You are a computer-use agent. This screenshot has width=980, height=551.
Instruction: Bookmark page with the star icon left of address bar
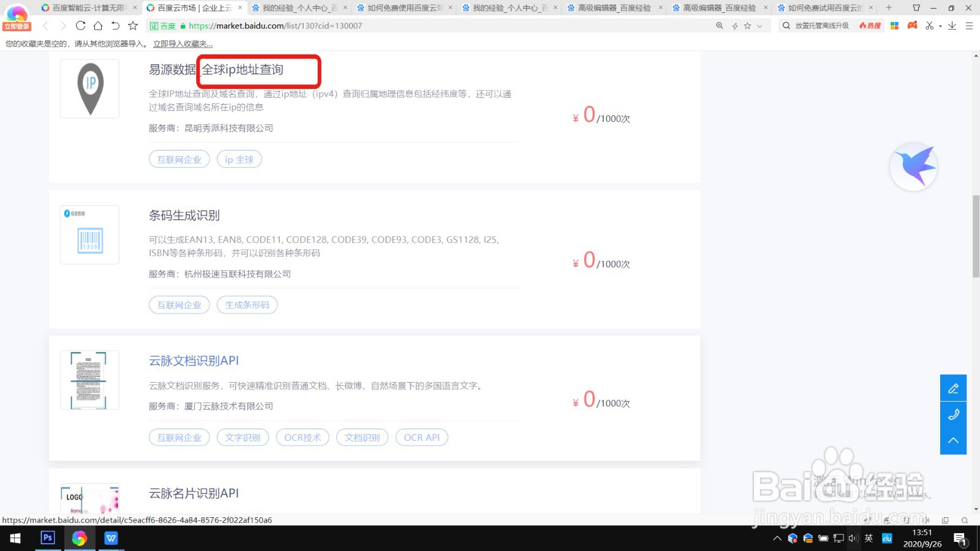(133, 26)
